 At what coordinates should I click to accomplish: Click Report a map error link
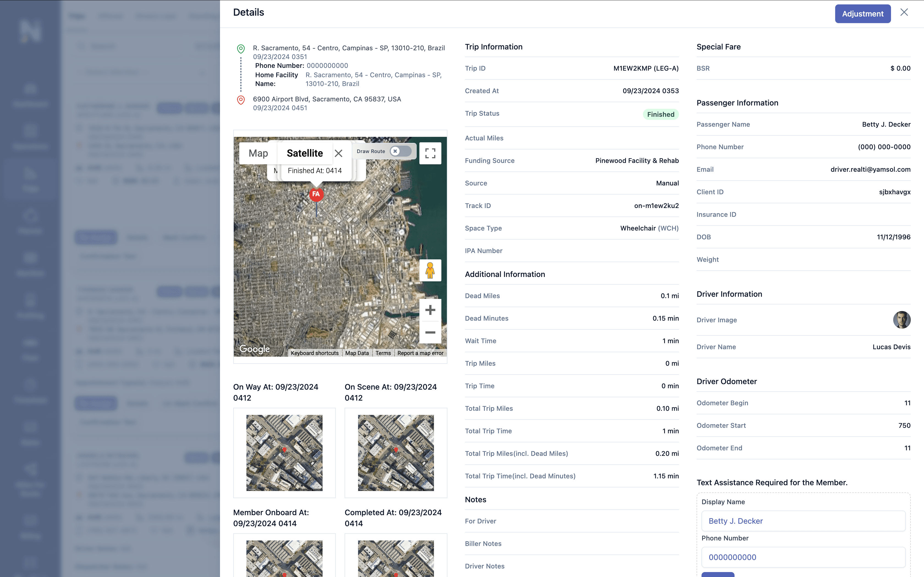(x=420, y=353)
